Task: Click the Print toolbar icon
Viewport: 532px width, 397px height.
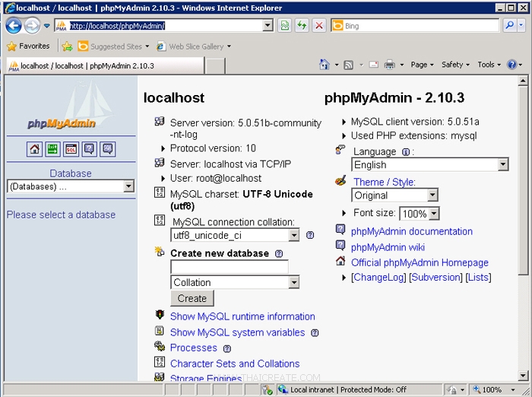Action: coord(389,65)
